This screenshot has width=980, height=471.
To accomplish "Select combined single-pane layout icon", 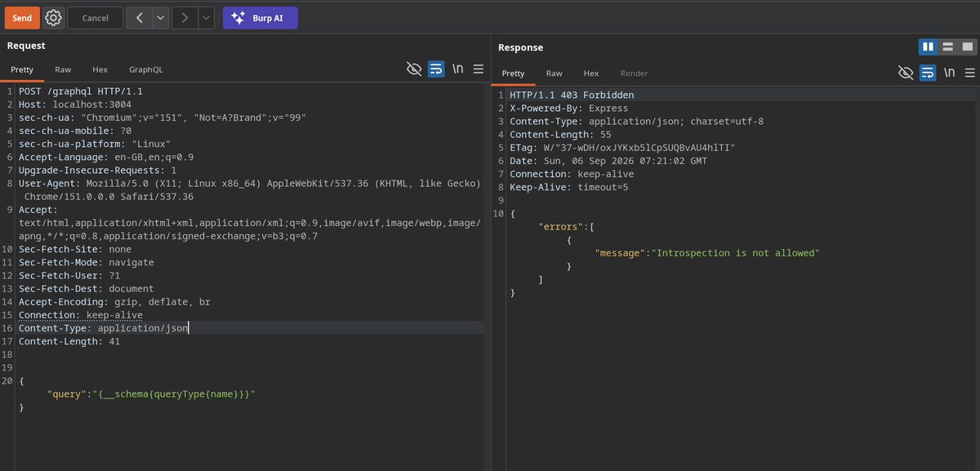I will pyautogui.click(x=968, y=47).
